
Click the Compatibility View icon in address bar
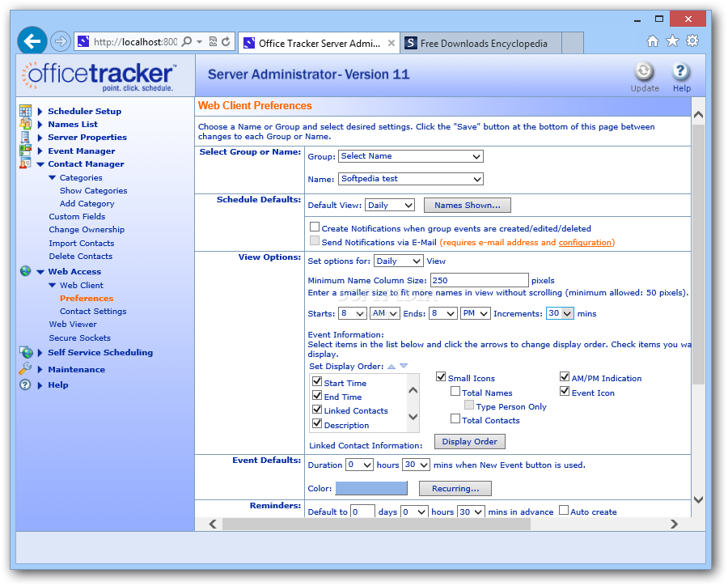tap(213, 42)
